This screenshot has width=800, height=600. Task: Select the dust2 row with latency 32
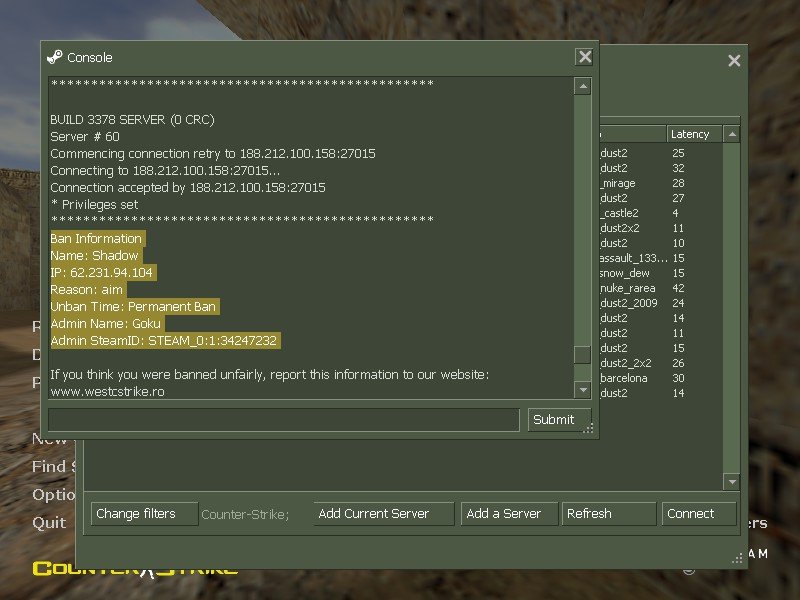click(661, 168)
